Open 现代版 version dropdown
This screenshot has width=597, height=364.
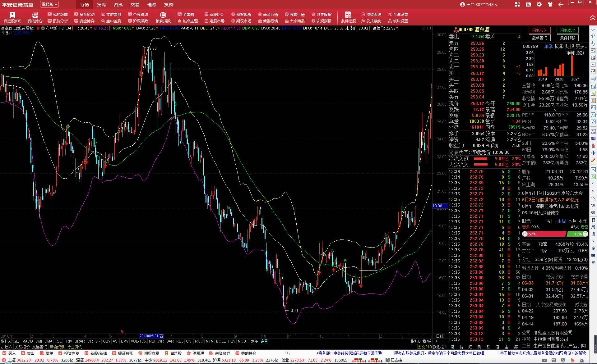coord(49,4)
